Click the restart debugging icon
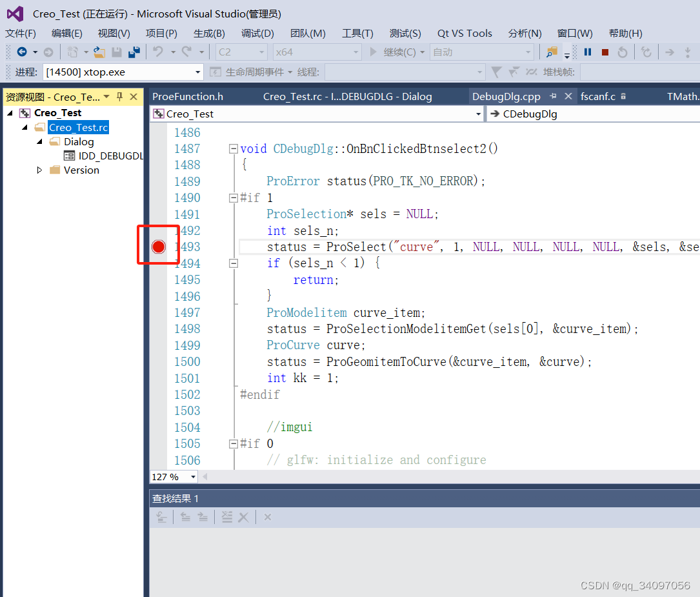This screenshot has height=597, width=700. pos(623,52)
